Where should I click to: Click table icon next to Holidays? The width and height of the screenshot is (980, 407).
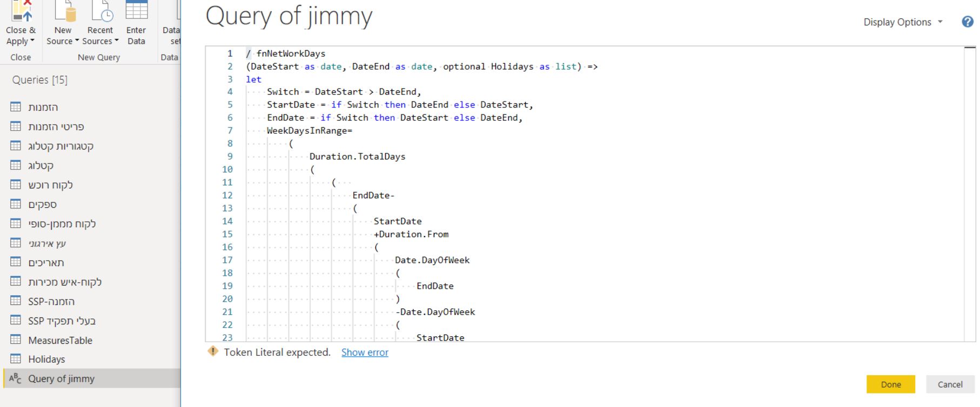16,358
